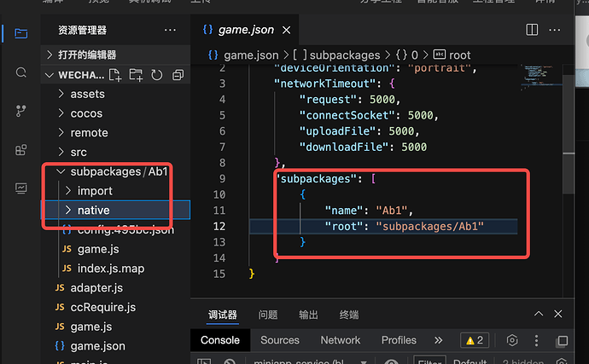Switch to the 输出 panel tab
The width and height of the screenshot is (589, 364).
click(308, 315)
